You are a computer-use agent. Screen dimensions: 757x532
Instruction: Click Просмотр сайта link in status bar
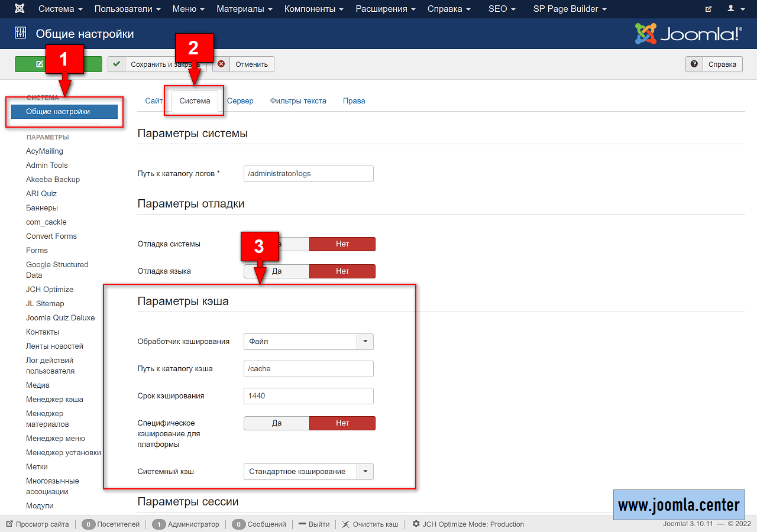[42, 524]
